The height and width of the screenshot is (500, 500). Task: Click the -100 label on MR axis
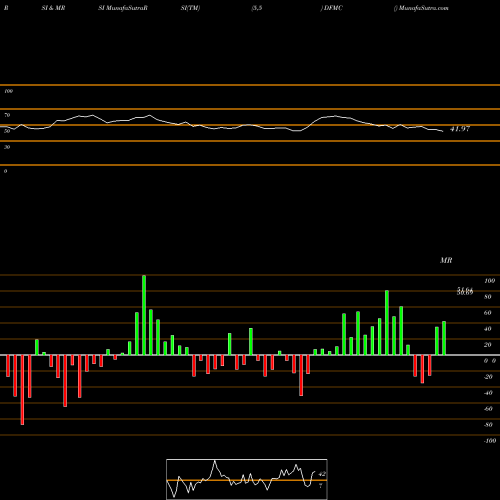coord(490,441)
